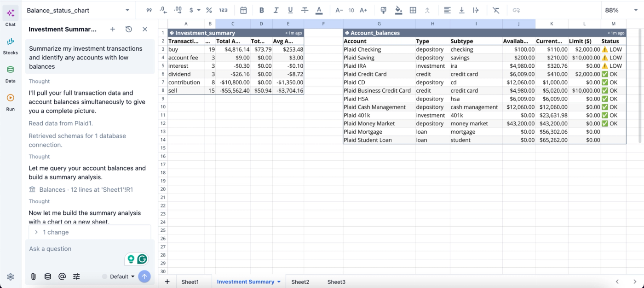
Task: Open chat tuning sliders icon
Action: tap(76, 276)
